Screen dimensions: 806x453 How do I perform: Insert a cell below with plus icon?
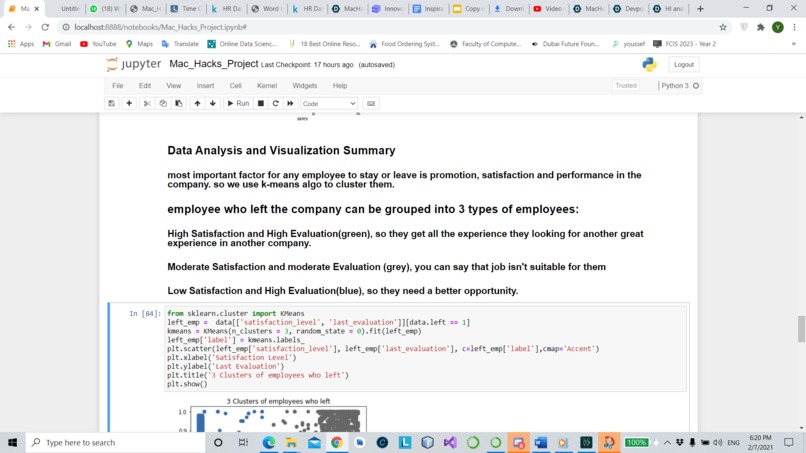(129, 103)
